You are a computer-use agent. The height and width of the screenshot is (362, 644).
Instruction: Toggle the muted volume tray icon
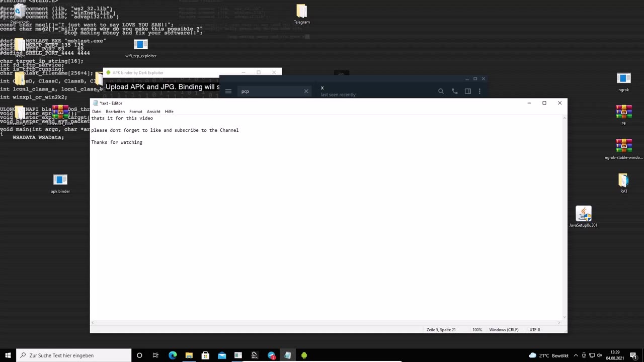click(x=600, y=355)
